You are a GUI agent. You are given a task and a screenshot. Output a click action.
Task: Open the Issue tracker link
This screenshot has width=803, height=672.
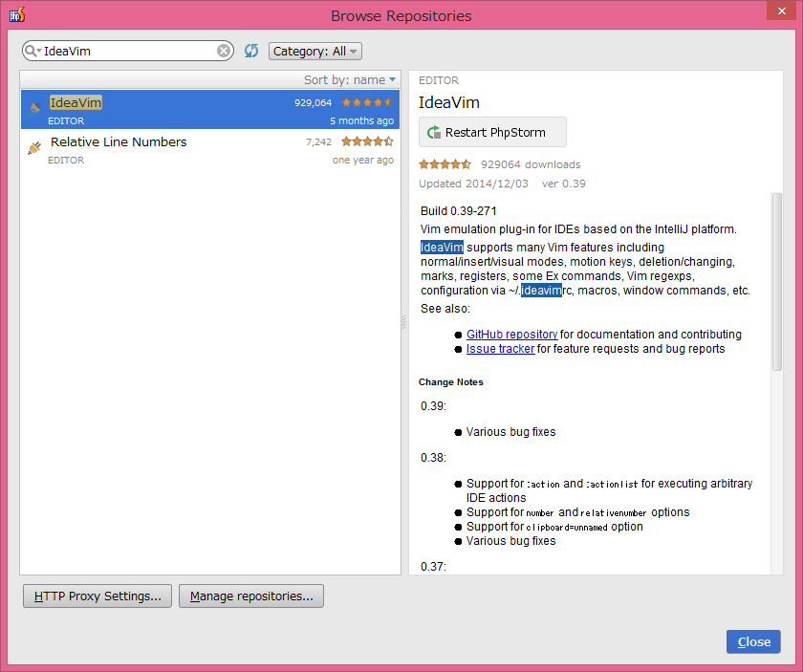(500, 348)
